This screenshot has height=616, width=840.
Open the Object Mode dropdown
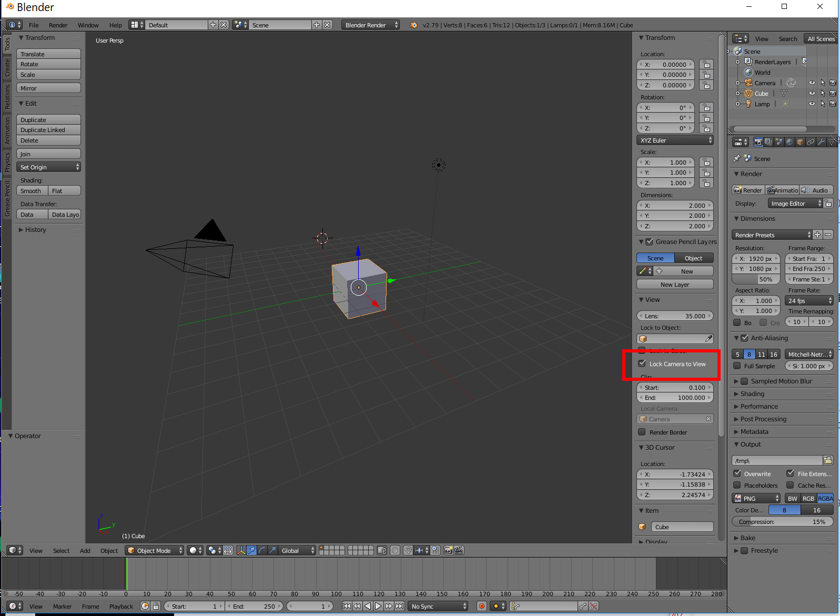pos(154,550)
